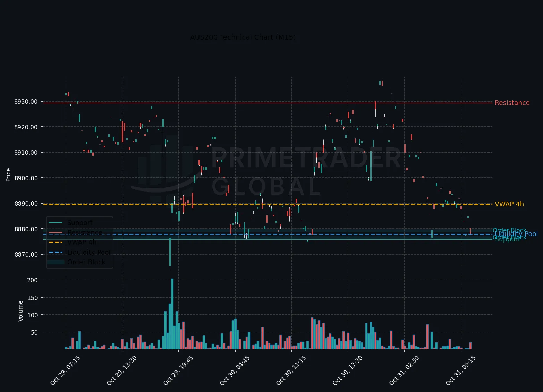Click the 100 volume axis label

pos(32,315)
